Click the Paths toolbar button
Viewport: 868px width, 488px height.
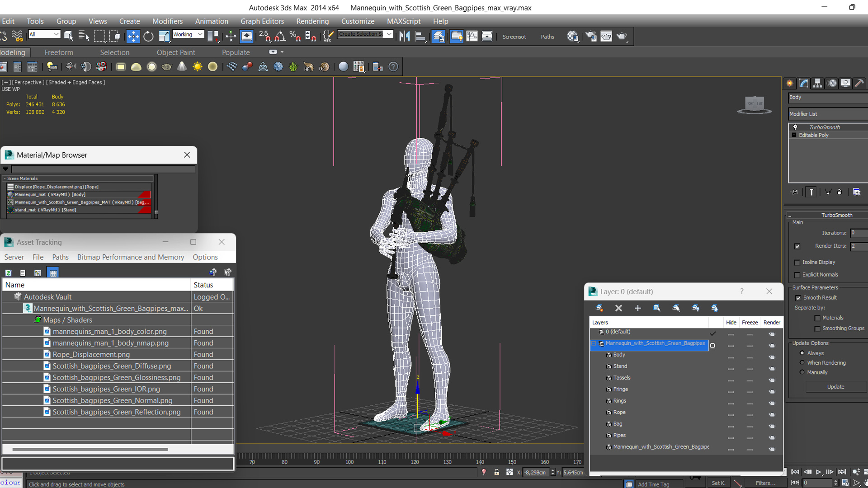pos(547,37)
